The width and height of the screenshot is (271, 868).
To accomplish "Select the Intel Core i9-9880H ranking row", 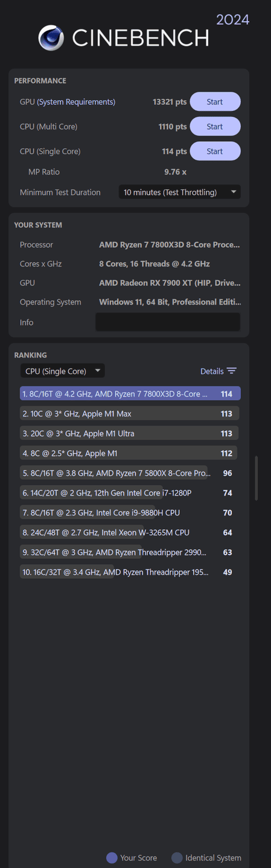I will pyautogui.click(x=130, y=512).
